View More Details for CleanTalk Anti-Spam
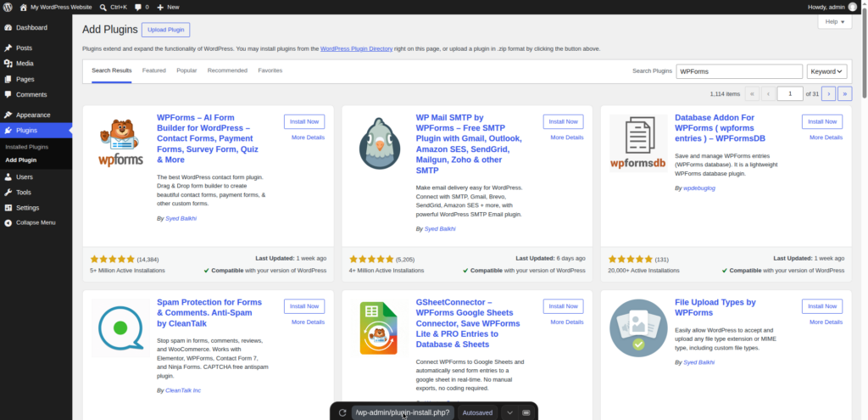The image size is (868, 420). pyautogui.click(x=309, y=322)
